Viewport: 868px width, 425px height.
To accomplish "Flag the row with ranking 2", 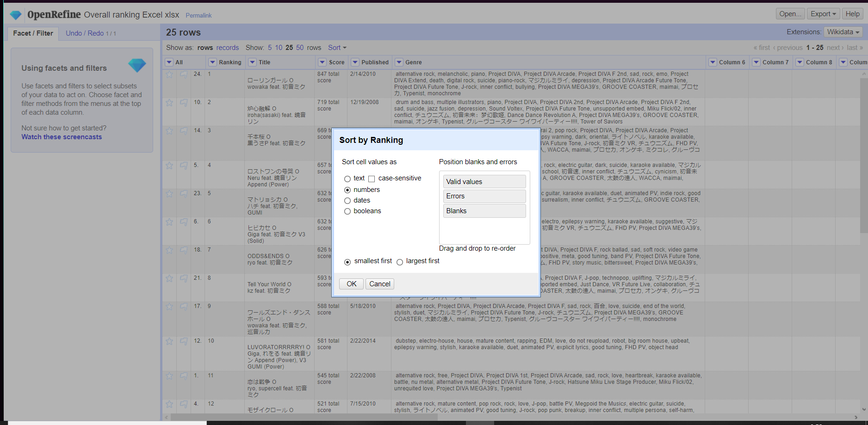I will (184, 103).
